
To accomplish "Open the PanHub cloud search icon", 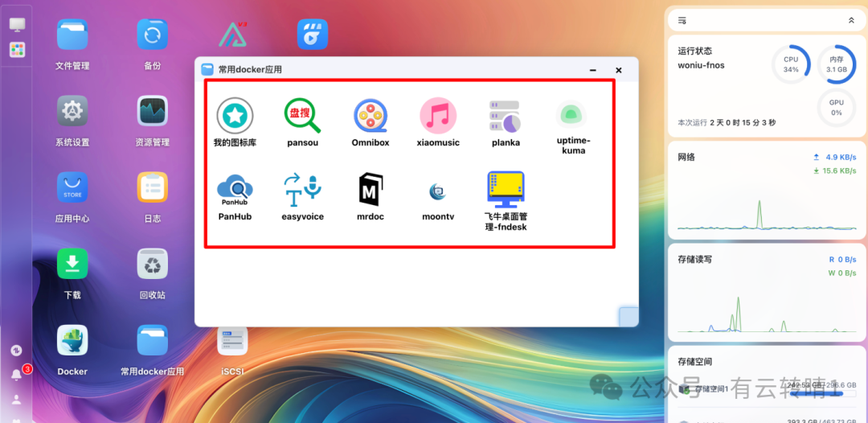I will (x=235, y=190).
